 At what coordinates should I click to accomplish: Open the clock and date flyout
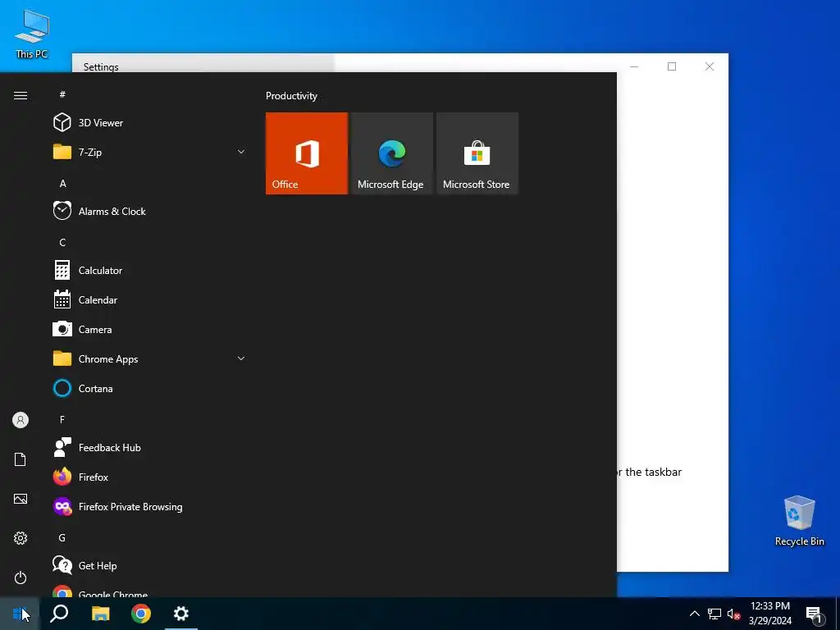769,614
